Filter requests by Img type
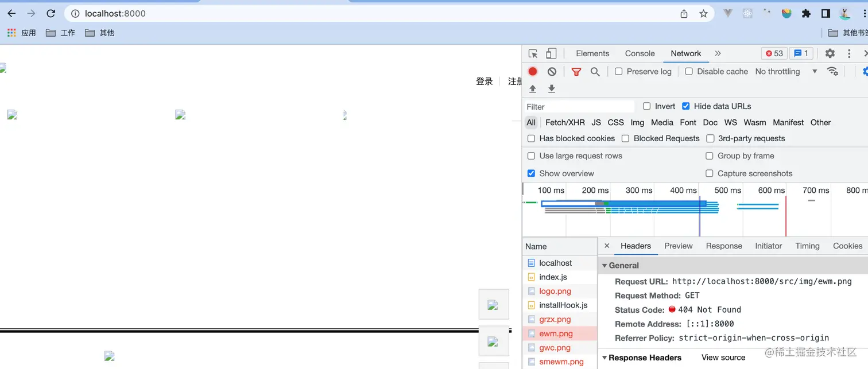The image size is (868, 369). click(x=637, y=122)
